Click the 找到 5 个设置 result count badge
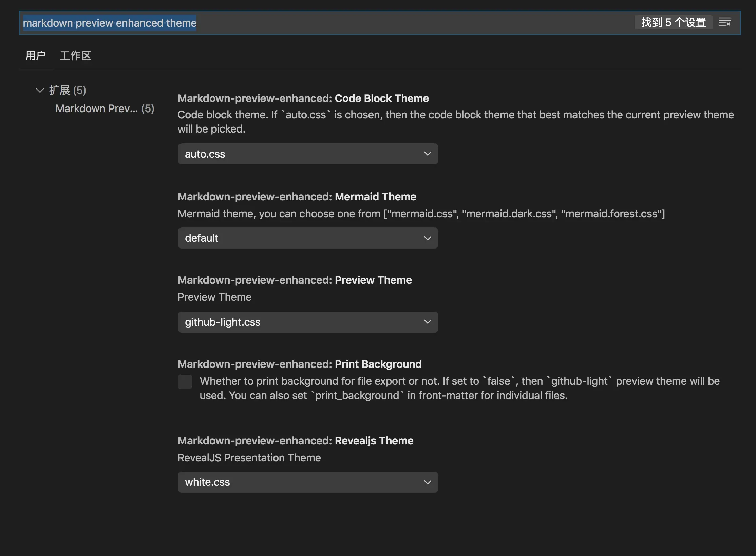 click(x=673, y=22)
